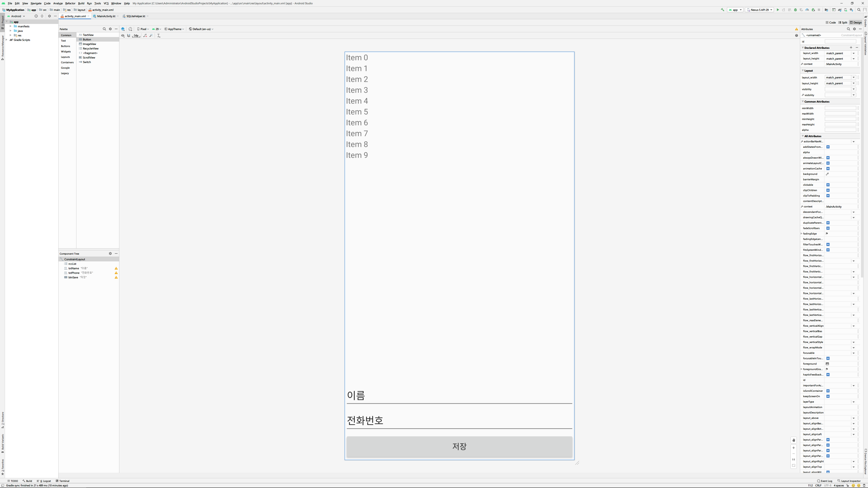Image resolution: width=868 pixels, height=488 pixels.
Task: Switch to Split view mode
Action: pos(842,23)
